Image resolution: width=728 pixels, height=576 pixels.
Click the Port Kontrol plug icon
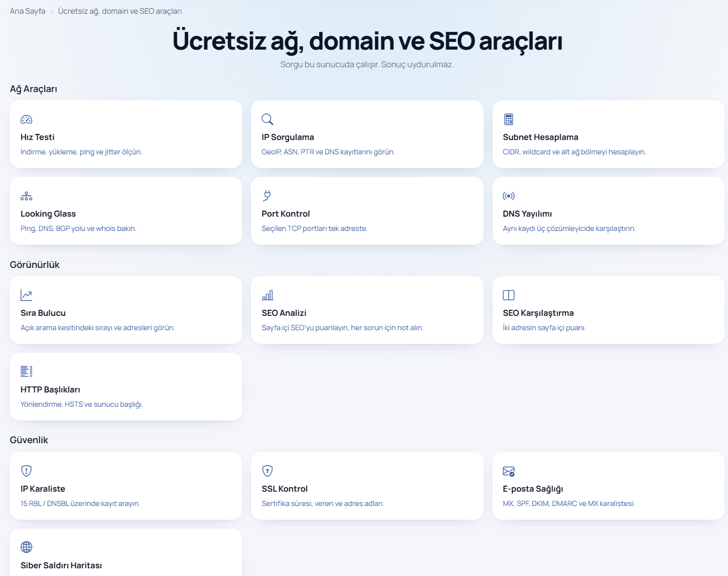(x=267, y=196)
